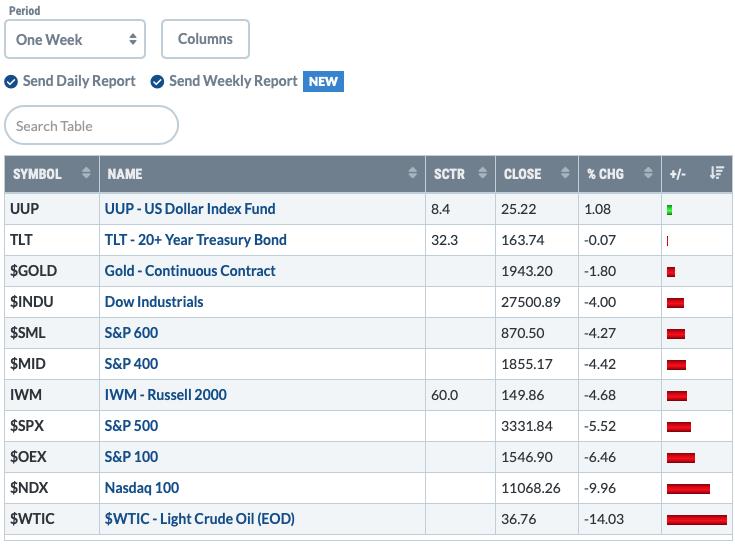Viewport: 735px width, 544px height.
Task: Click the percent change -9.96
Action: [x=600, y=488]
